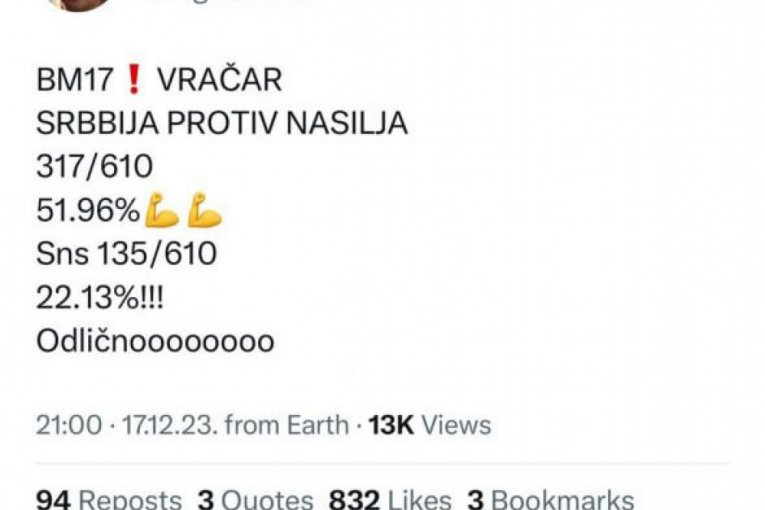Click the from Earth location label
765x510 pixels.
[287, 425]
